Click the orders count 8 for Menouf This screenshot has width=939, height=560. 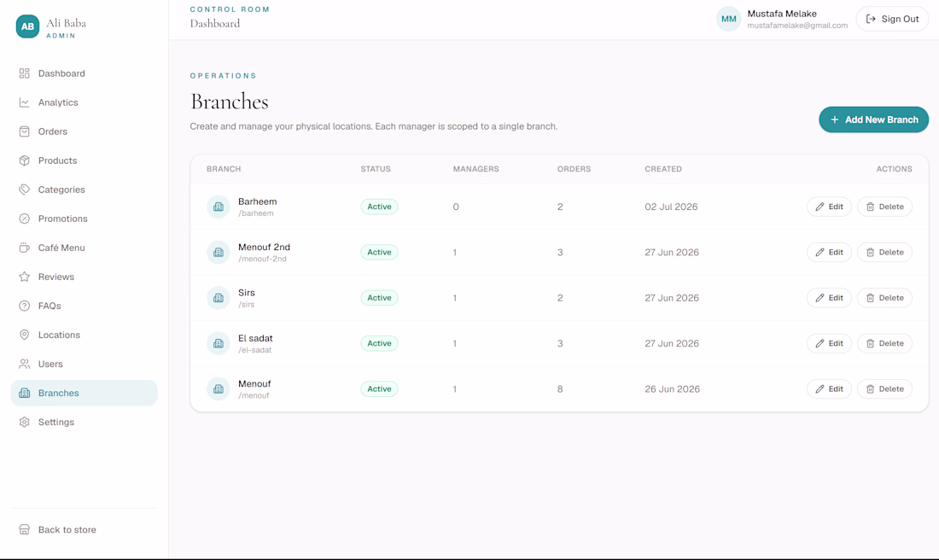[560, 388]
